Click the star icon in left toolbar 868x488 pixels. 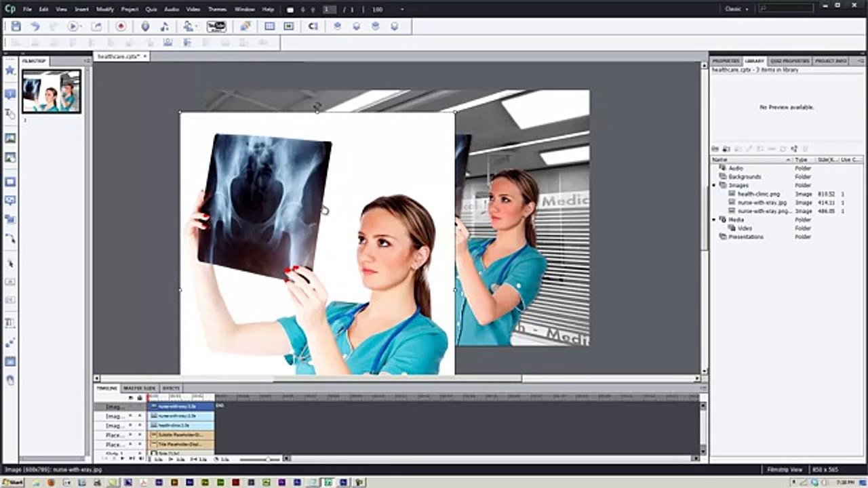pyautogui.click(x=10, y=70)
